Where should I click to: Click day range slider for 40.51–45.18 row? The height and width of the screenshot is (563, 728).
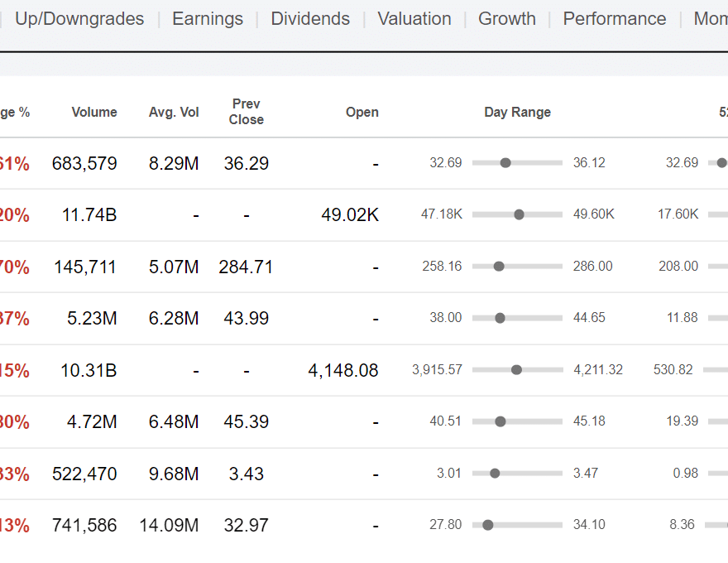pyautogui.click(x=517, y=421)
